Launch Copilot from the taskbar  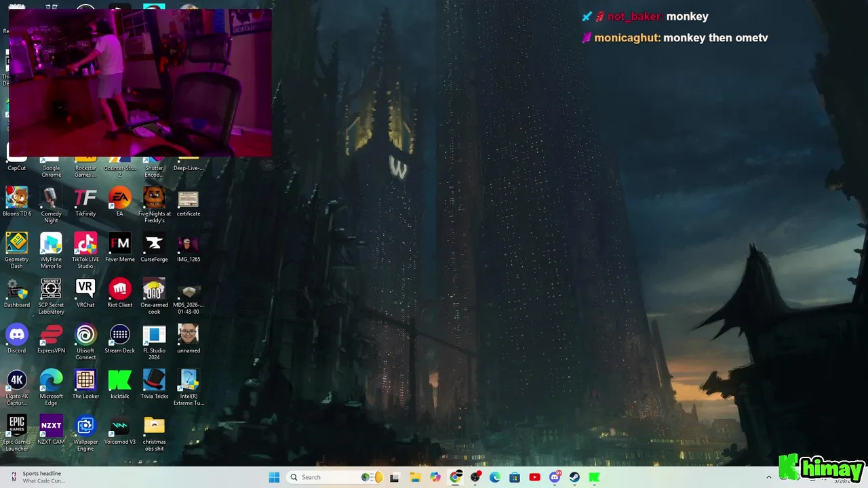point(435,477)
